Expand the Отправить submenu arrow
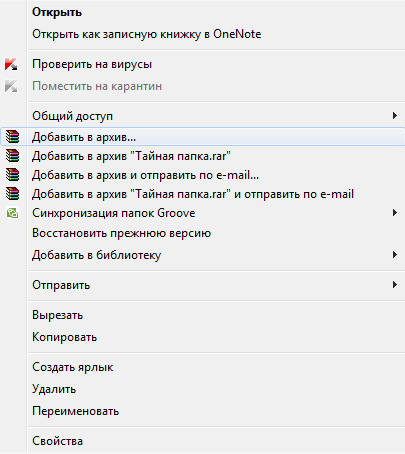 click(395, 285)
